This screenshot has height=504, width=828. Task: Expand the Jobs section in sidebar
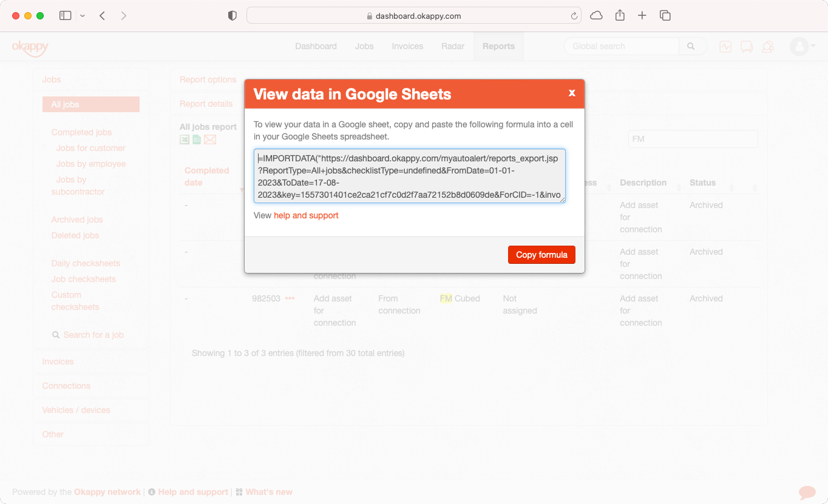(x=91, y=79)
